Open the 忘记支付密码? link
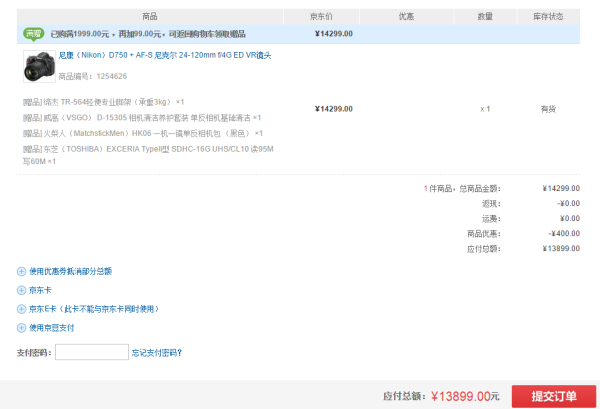Screen dimensions: 600x409 pyautogui.click(x=157, y=353)
